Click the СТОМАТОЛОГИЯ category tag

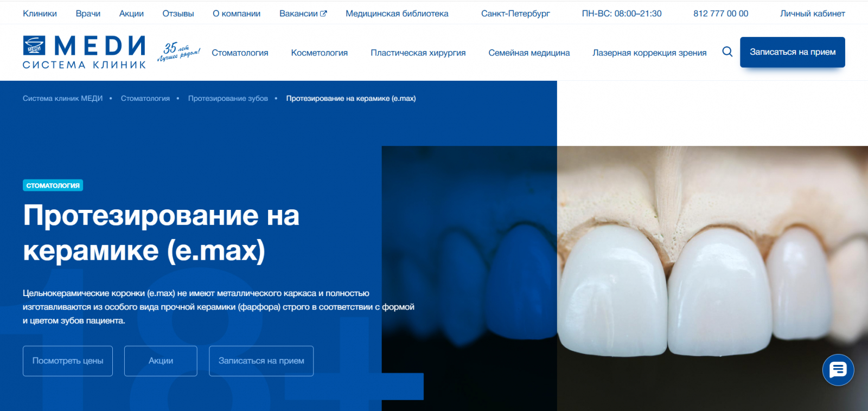[53, 185]
